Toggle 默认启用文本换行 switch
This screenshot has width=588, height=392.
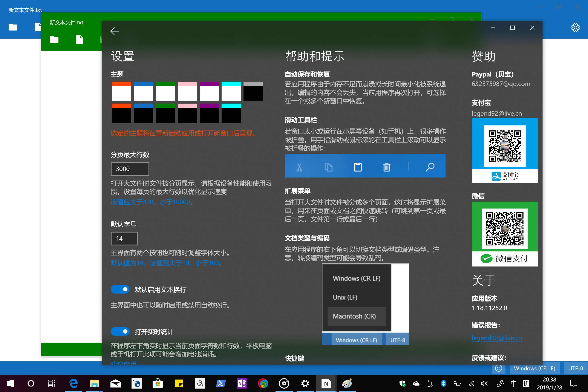coord(120,289)
